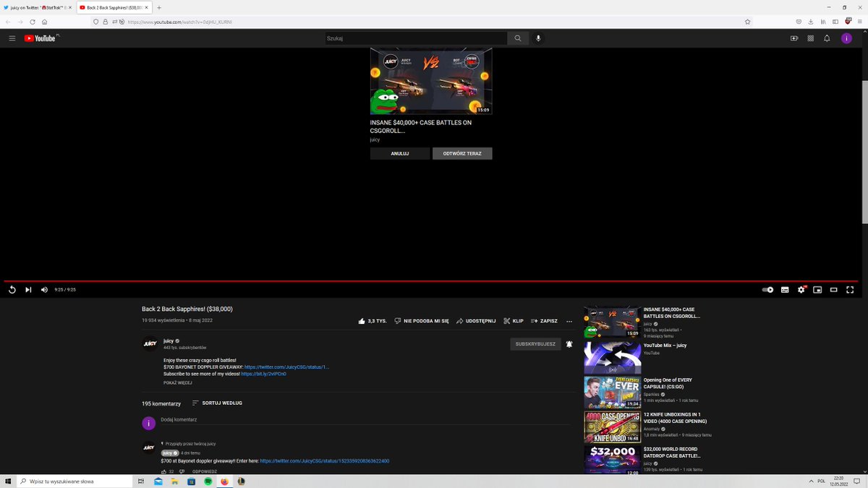Click the SUBSKRYBUJESZ button
This screenshot has height=488, width=868.
point(535,344)
